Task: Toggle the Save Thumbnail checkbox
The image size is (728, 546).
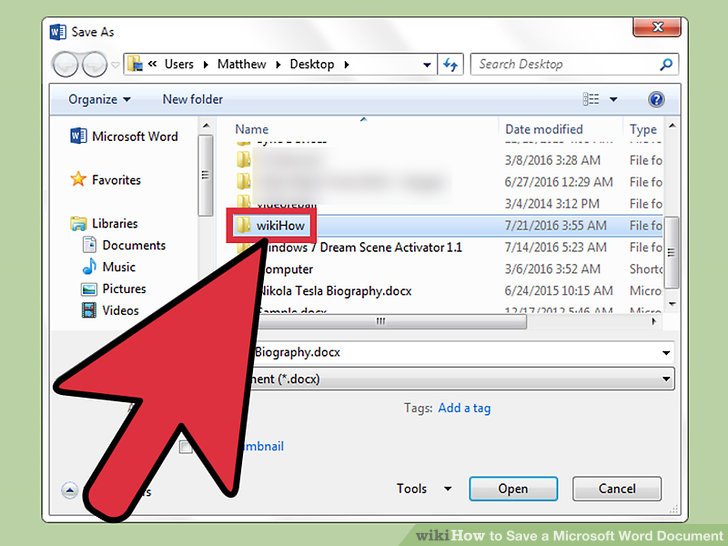Action: point(186,447)
